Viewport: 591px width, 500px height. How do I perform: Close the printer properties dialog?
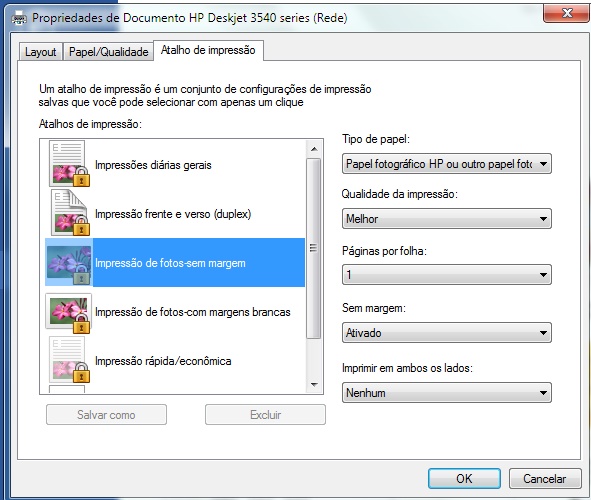(567, 14)
